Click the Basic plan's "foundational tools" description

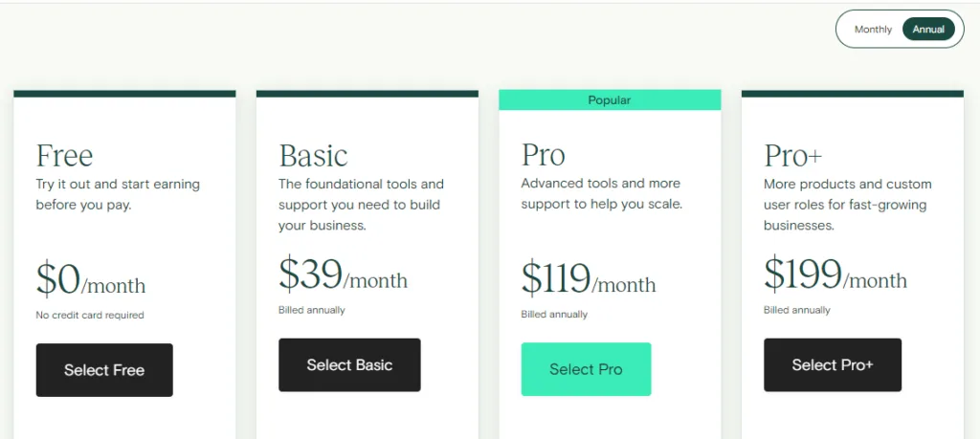[361, 205]
